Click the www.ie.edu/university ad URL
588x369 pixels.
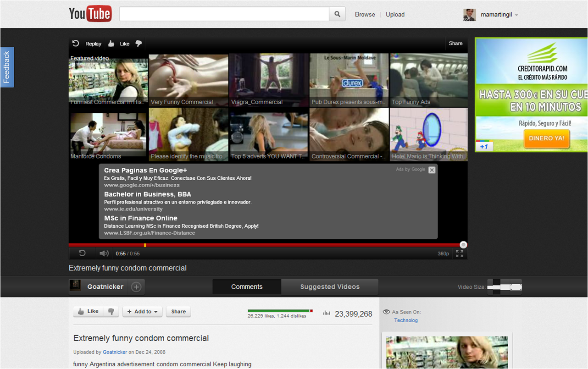point(133,209)
